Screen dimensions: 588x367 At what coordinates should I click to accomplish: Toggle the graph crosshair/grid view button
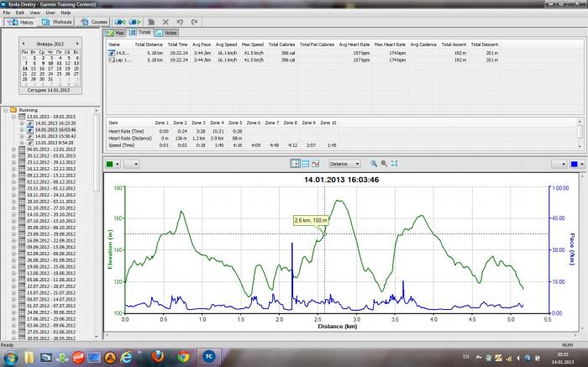pos(295,164)
